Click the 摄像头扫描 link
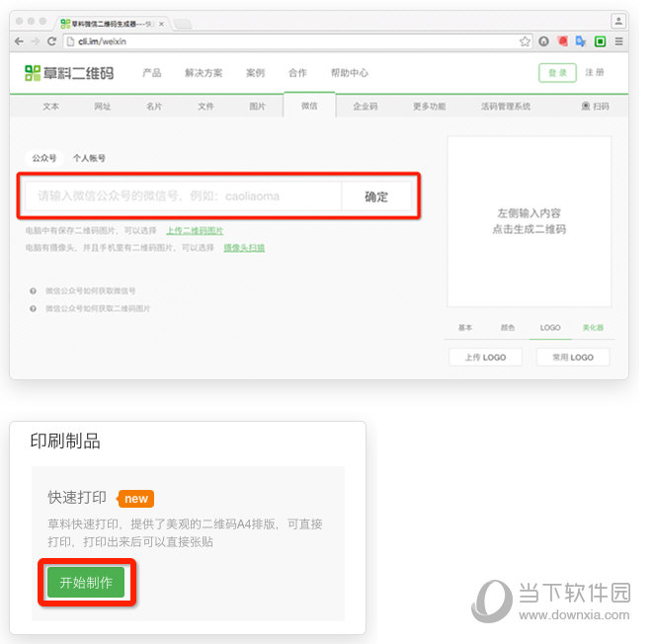 (244, 248)
